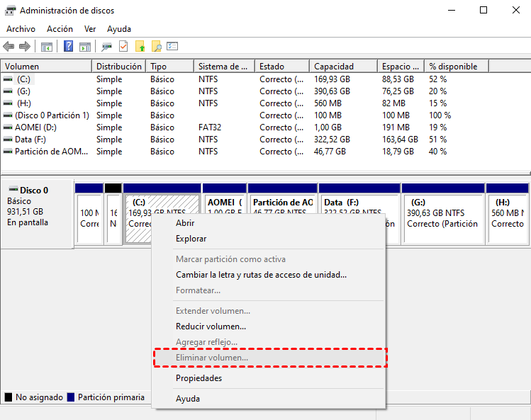Choose Reducir volumen from context menu
The height and width of the screenshot is (420, 531).
click(211, 327)
